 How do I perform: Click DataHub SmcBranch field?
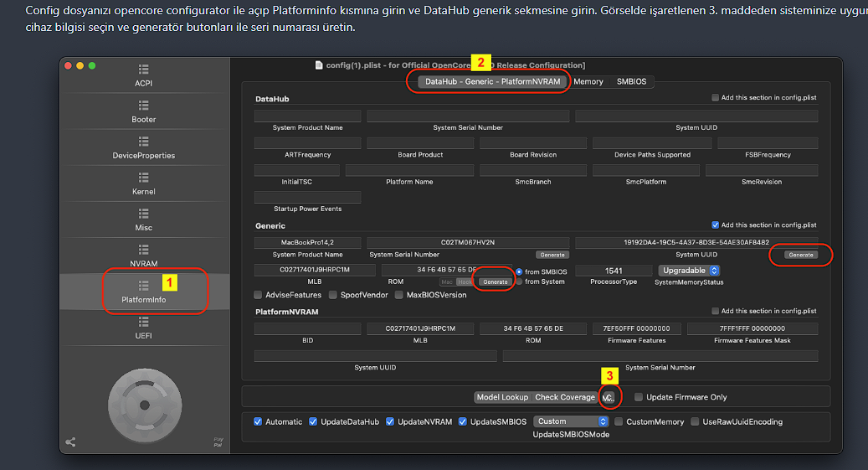pos(533,170)
